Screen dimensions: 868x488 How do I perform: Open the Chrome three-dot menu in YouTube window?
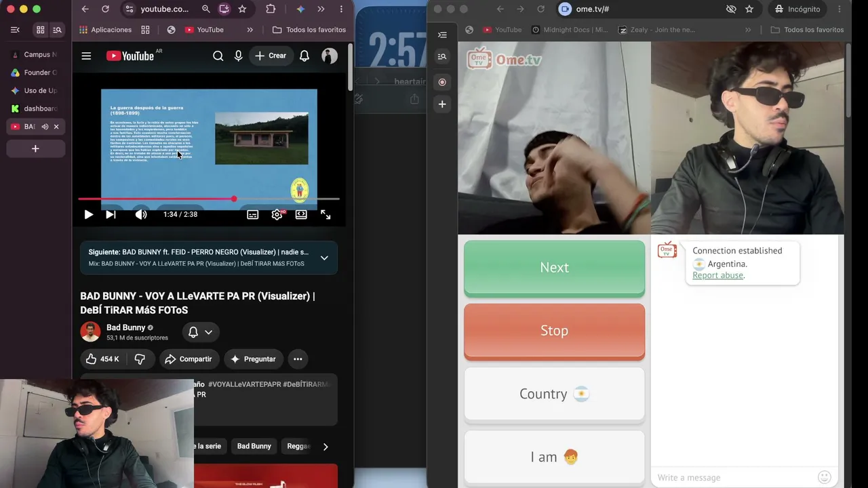[341, 9]
